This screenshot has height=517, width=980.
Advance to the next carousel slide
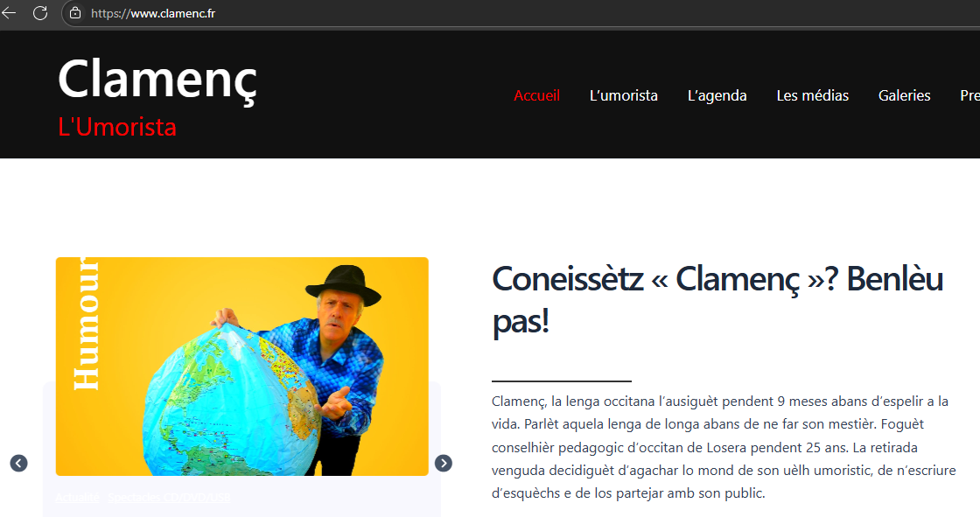coord(443,464)
